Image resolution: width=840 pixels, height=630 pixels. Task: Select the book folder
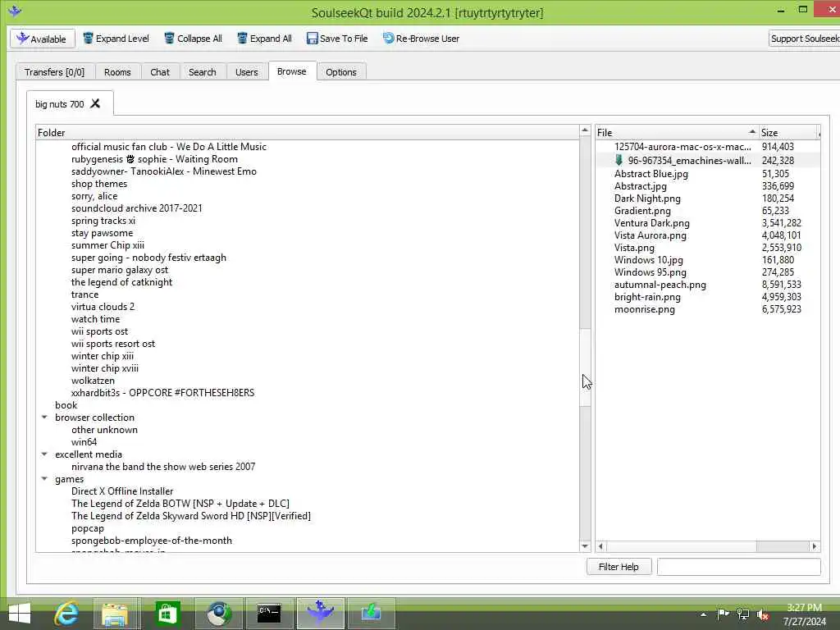pos(66,405)
